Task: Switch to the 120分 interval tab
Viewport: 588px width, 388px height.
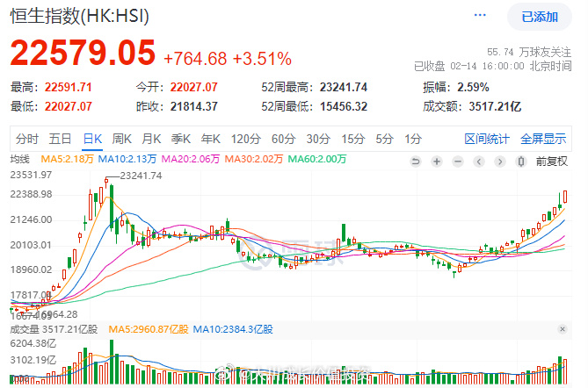Action: (x=245, y=139)
